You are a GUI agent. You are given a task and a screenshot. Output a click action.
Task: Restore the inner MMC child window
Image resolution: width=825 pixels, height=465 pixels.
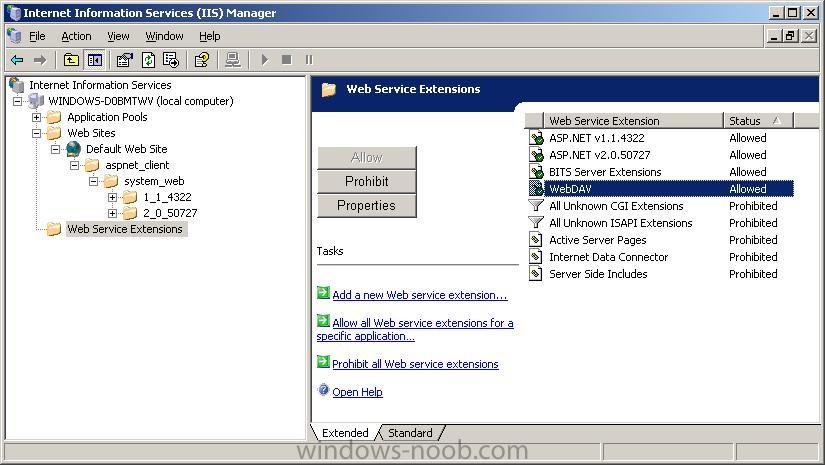coord(790,36)
